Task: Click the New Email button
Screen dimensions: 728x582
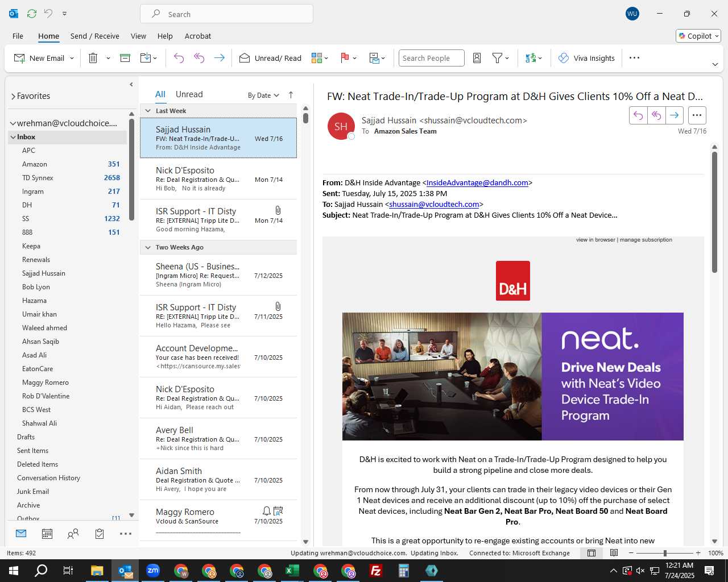Action: pyautogui.click(x=39, y=58)
